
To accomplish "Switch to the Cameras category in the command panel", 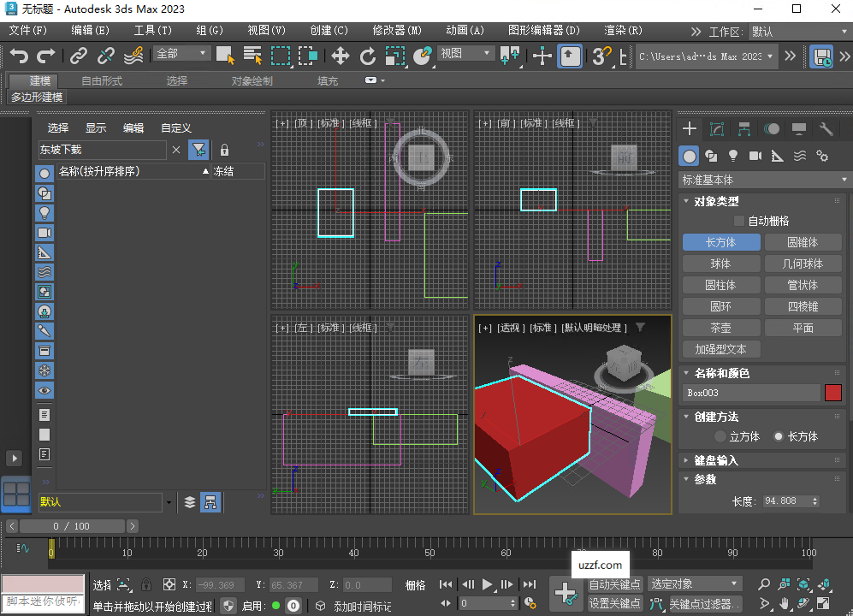I will [x=757, y=156].
